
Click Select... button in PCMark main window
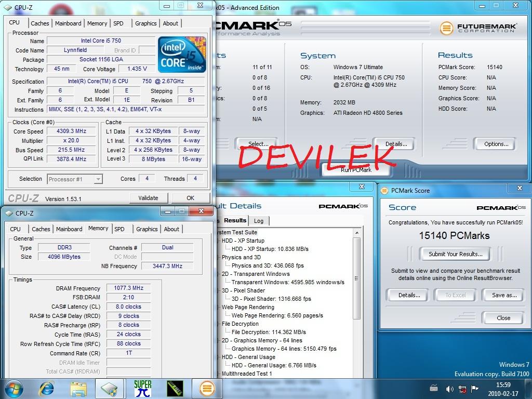tap(258, 144)
